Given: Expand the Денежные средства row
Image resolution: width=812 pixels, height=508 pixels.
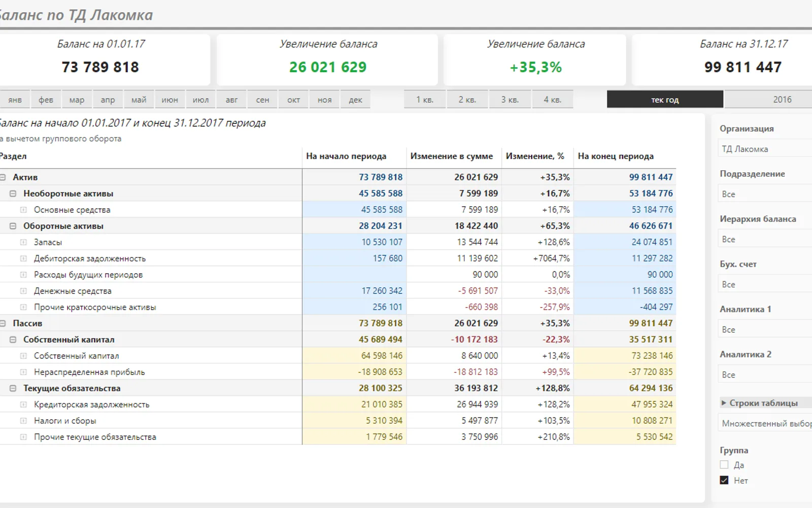Looking at the screenshot, I should click(23, 291).
